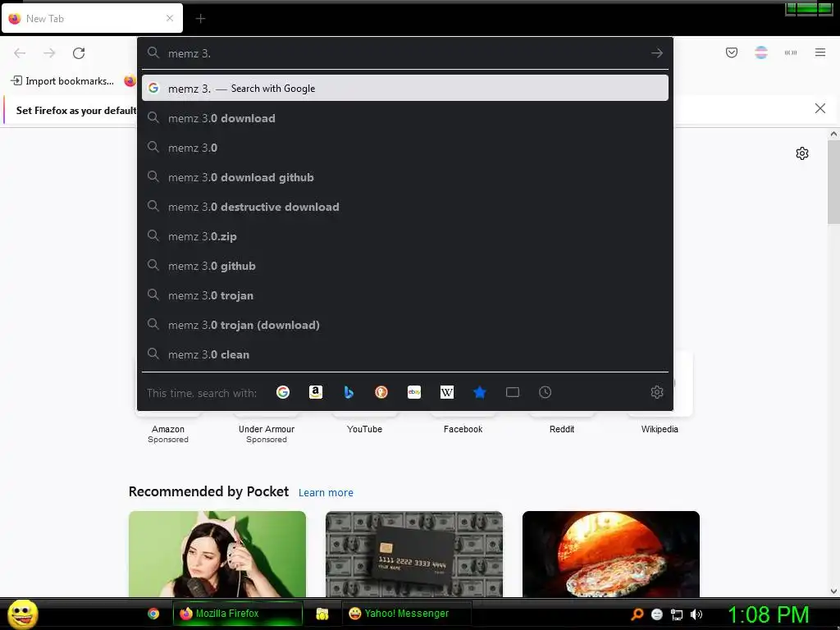
Task: Open the Reddit top site shortcut
Action: pos(561,429)
